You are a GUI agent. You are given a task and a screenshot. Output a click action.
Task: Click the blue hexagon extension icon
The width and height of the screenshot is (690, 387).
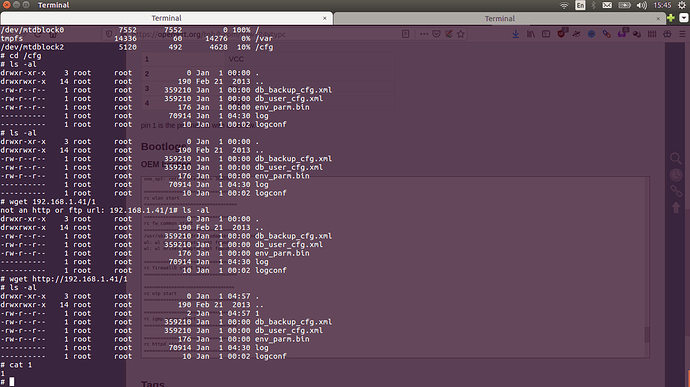591,34
